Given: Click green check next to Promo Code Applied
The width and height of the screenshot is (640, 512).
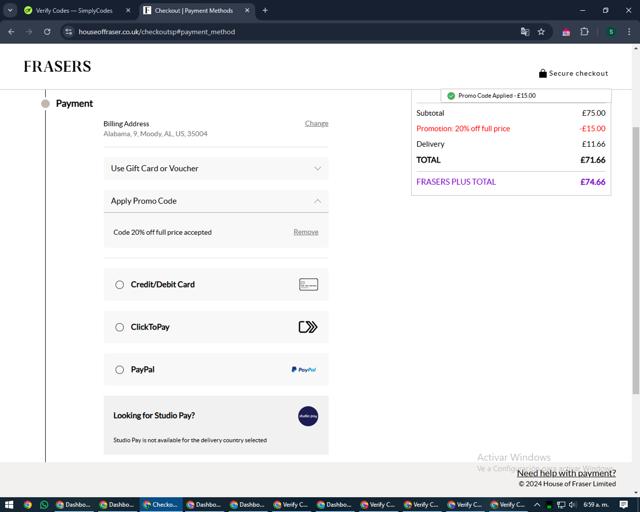Looking at the screenshot, I should 451,96.
